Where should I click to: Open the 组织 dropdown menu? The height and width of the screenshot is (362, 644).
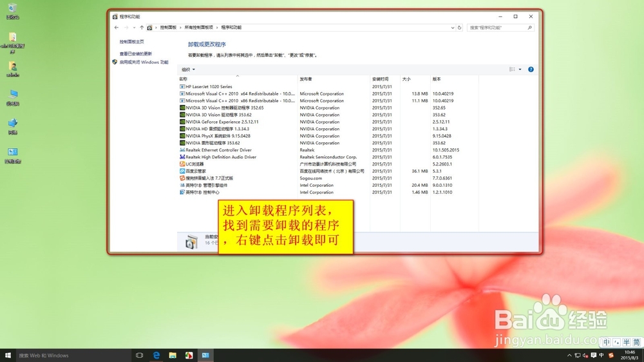tap(188, 70)
